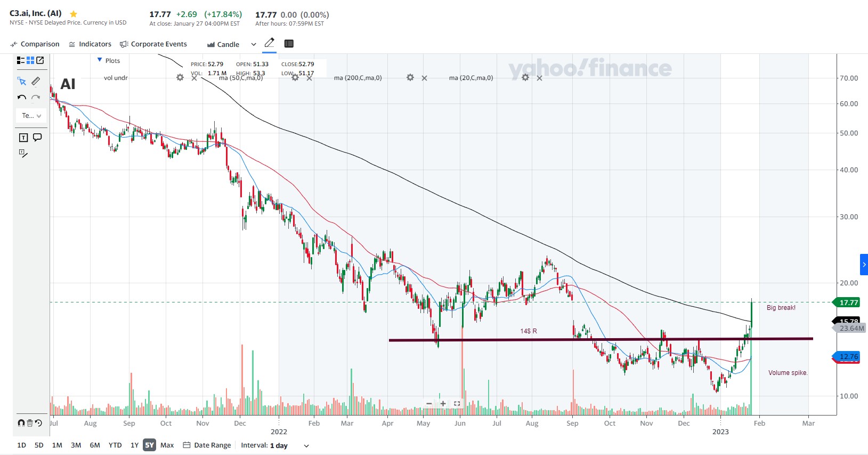This screenshot has width=868, height=455.
Task: Open settings gear for ma (200,C,ma,0)
Action: point(410,78)
